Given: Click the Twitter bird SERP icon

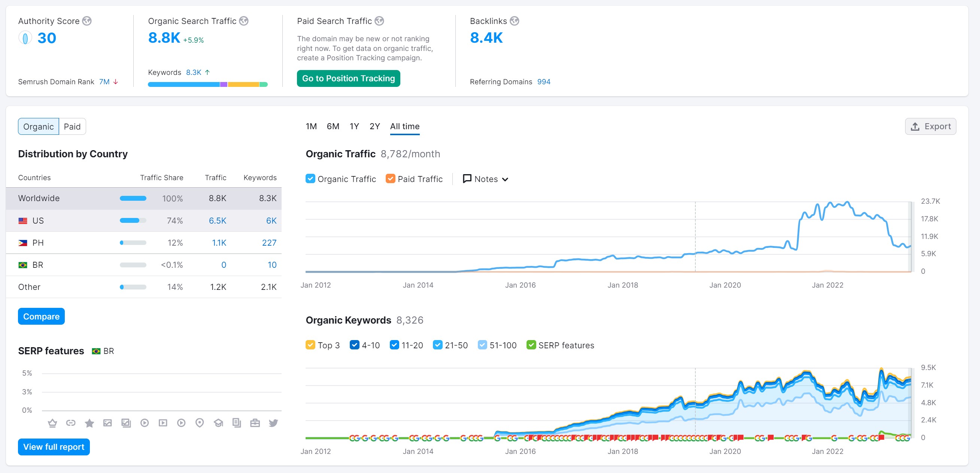Looking at the screenshot, I should pyautogui.click(x=273, y=423).
